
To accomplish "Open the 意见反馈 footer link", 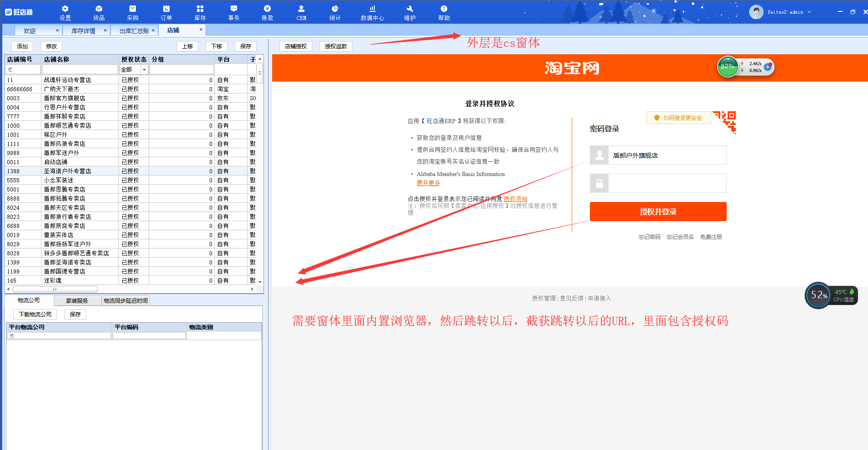I will tap(572, 298).
